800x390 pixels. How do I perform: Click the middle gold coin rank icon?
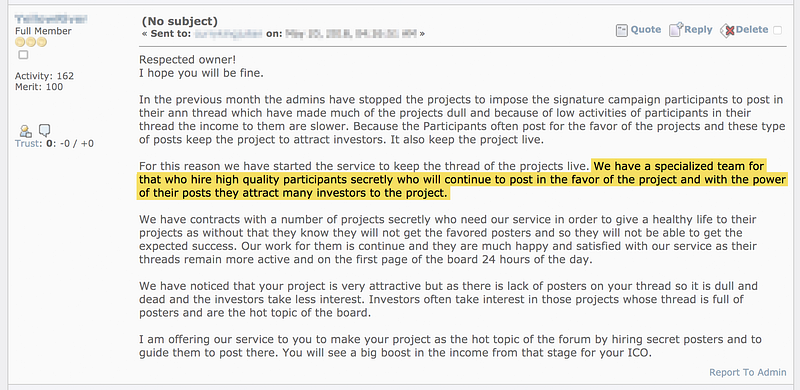point(31,42)
